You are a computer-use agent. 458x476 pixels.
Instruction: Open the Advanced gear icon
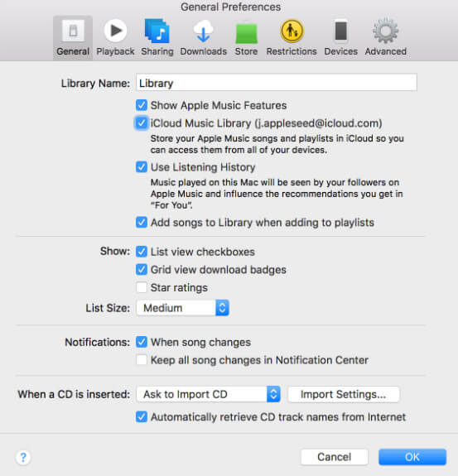[385, 31]
